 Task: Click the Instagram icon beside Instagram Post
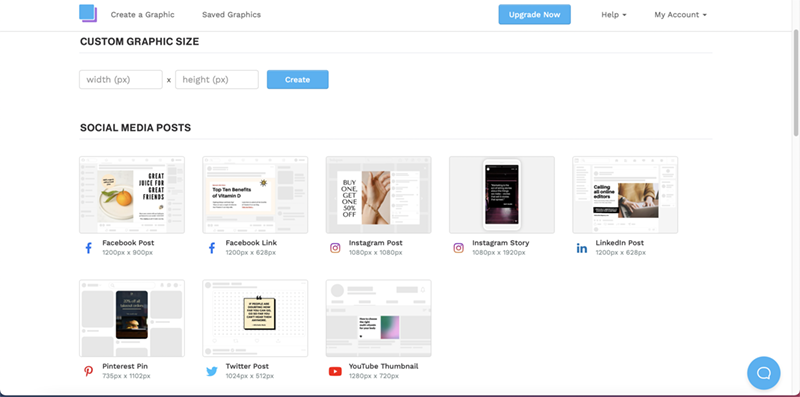335,248
